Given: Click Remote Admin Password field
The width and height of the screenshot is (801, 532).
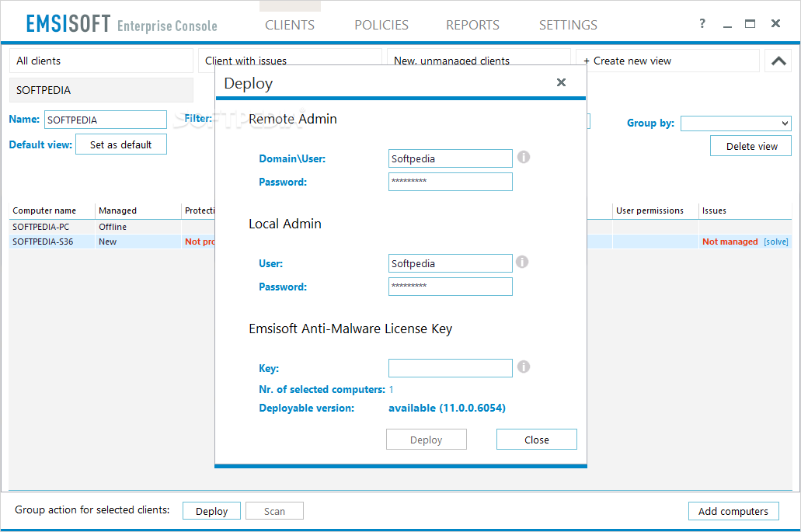Looking at the screenshot, I should point(450,182).
